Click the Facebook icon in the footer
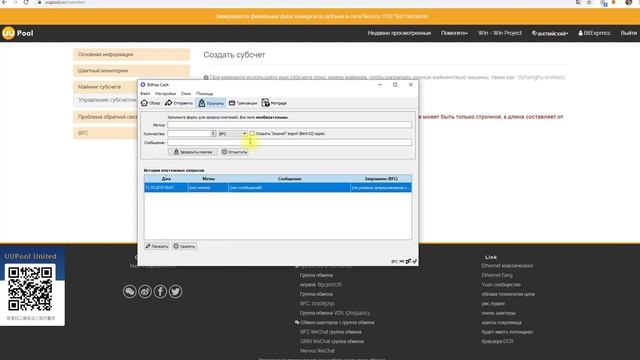640x360 pixels. pyautogui.click(x=160, y=291)
